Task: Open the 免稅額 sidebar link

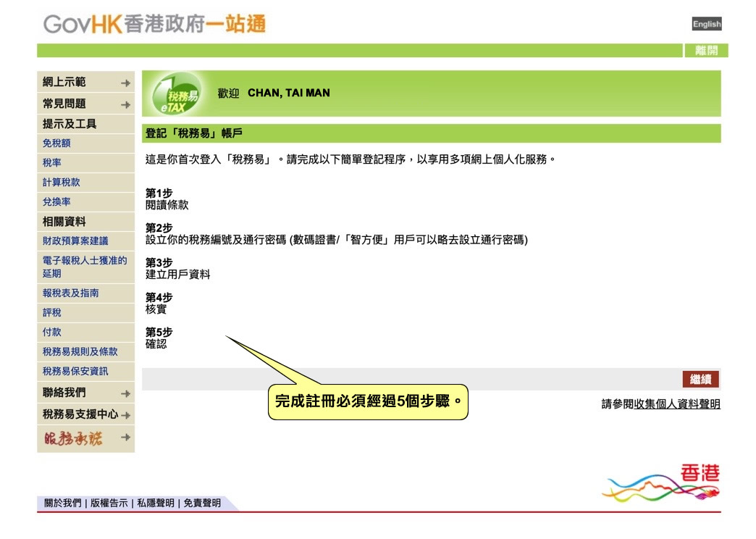Action: (x=56, y=143)
